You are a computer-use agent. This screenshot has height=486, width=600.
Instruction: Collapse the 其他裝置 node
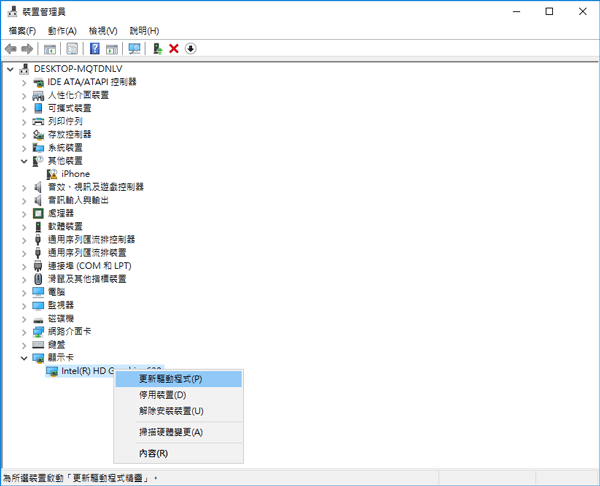[x=24, y=161]
